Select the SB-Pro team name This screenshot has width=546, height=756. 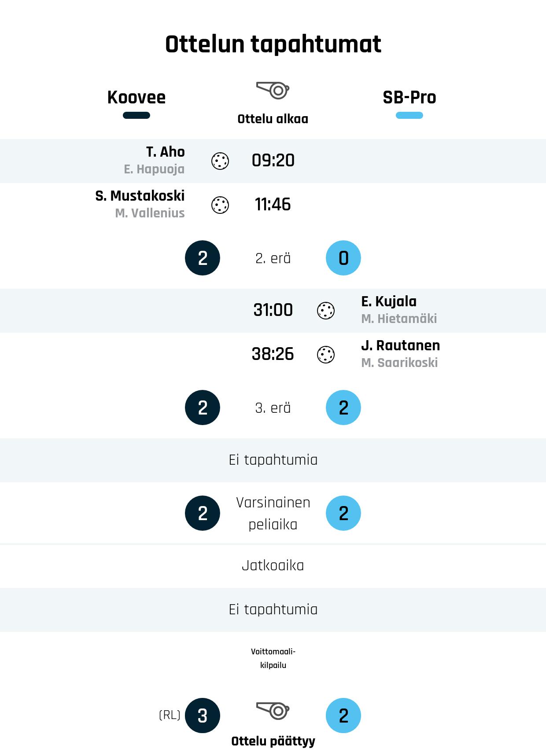point(409,97)
